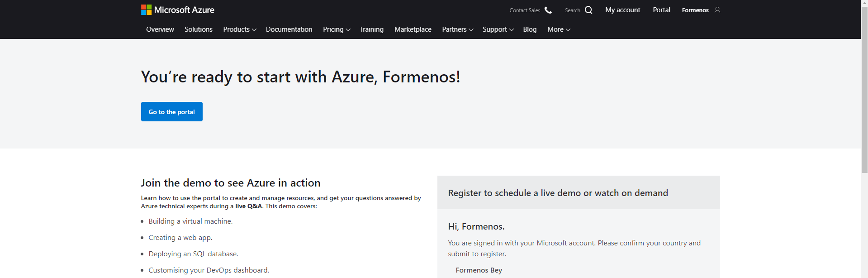Click the Microsoft Azure logo
Screen dimensions: 868x278
pos(178,10)
